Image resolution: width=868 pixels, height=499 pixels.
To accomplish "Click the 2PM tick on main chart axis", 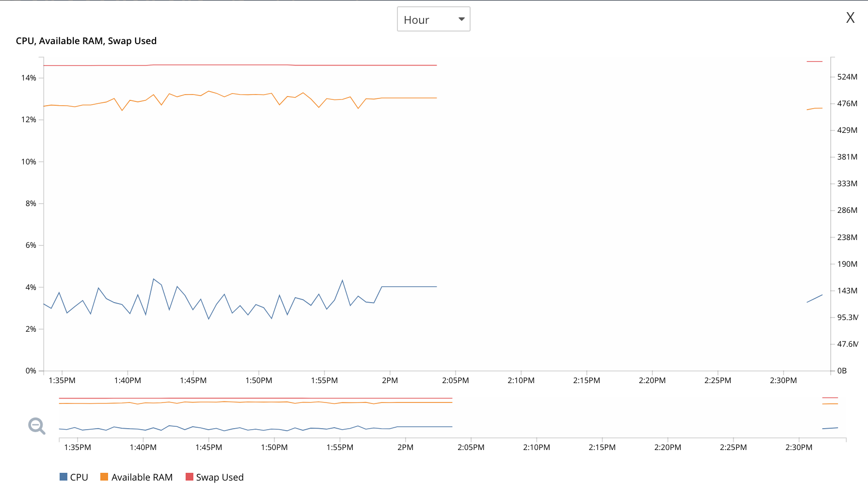I will pos(390,380).
